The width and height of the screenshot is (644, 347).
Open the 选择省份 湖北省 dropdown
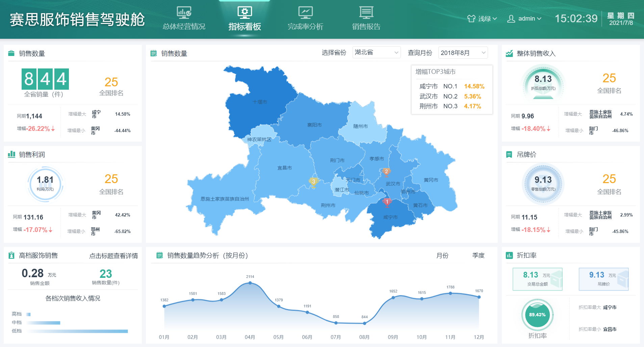tap(376, 53)
